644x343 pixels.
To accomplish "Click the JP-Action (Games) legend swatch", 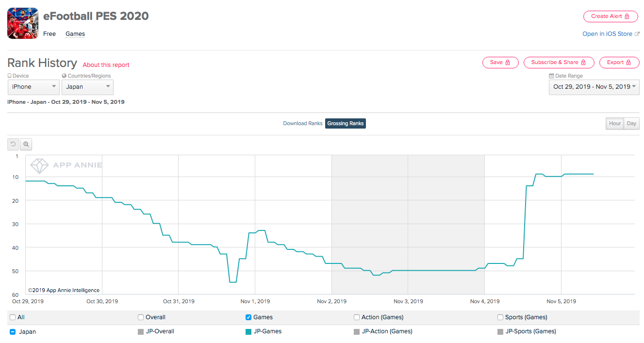I will (x=358, y=332).
